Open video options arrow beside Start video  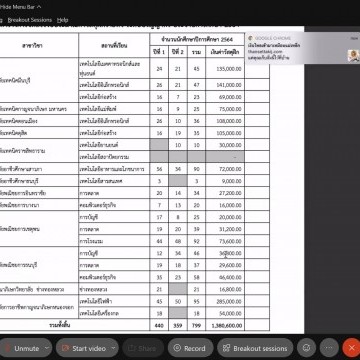(x=113, y=348)
